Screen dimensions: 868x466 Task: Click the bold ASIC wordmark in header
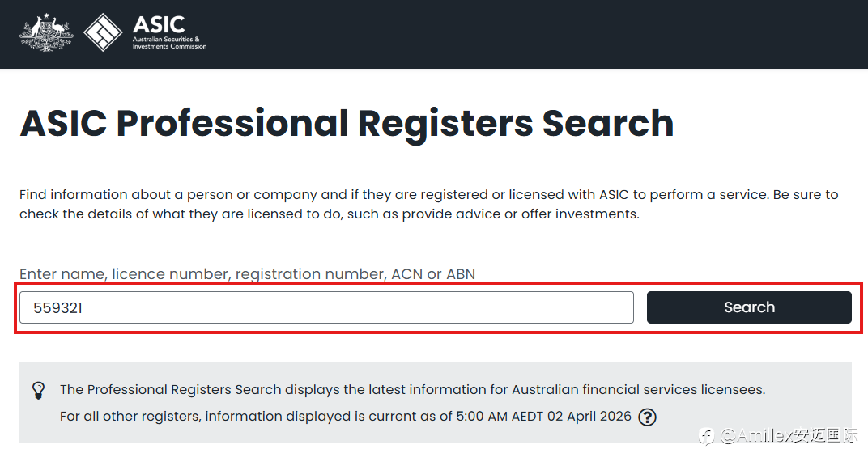click(x=158, y=24)
